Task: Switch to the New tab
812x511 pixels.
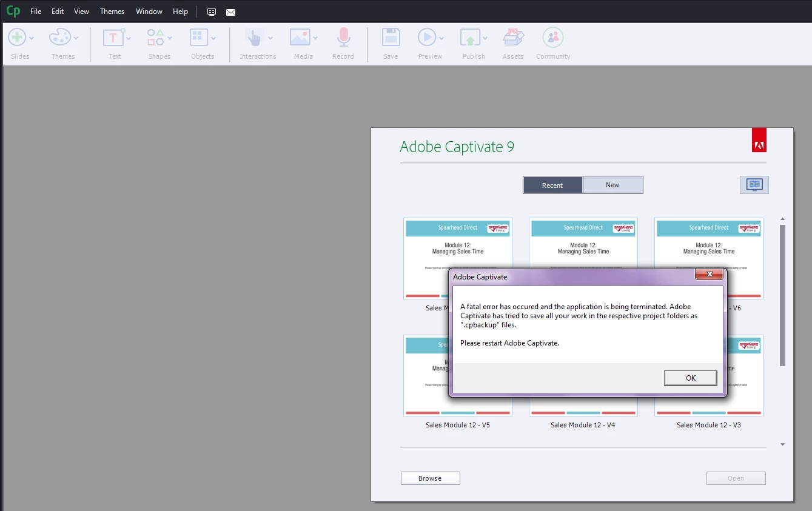Action: [612, 185]
